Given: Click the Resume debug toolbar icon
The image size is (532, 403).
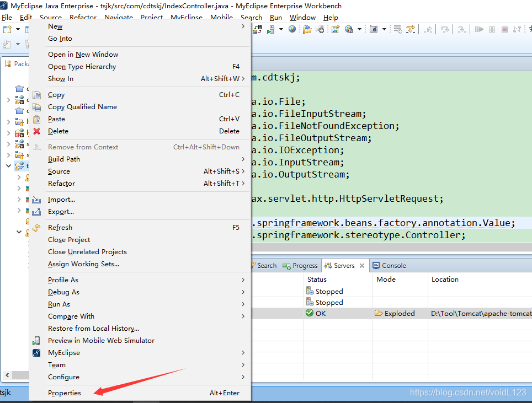Looking at the screenshot, I should 479,29.
